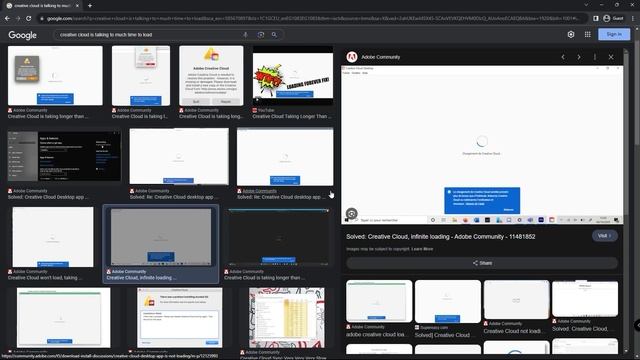640x360 pixels.
Task: Open the spreadsheet with yellow columns thumbnail
Action: (287, 318)
